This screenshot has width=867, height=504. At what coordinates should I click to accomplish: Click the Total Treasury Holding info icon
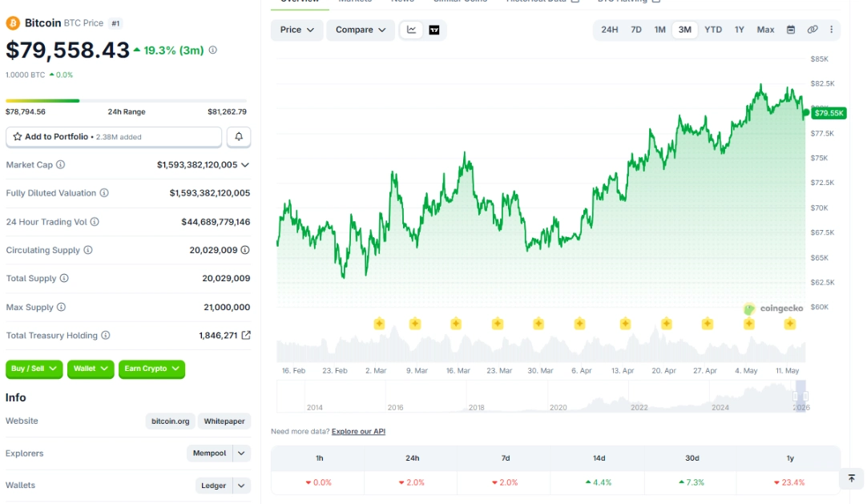coord(106,335)
